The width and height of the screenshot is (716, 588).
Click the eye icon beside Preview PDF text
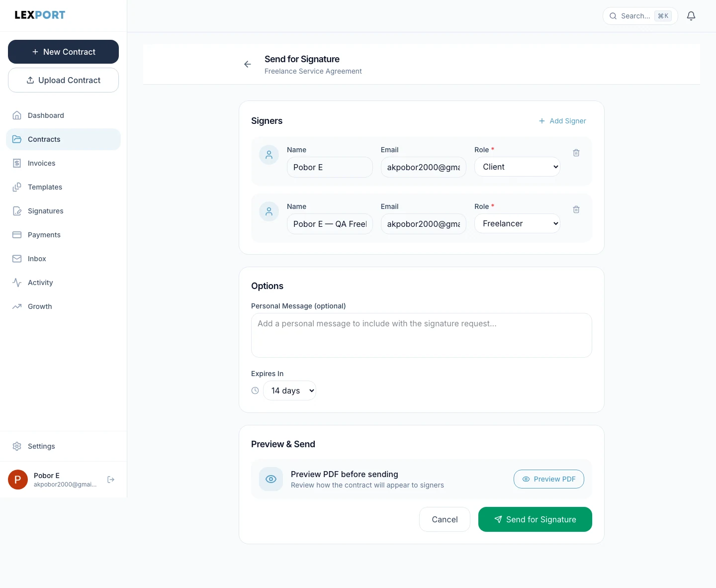(271, 479)
